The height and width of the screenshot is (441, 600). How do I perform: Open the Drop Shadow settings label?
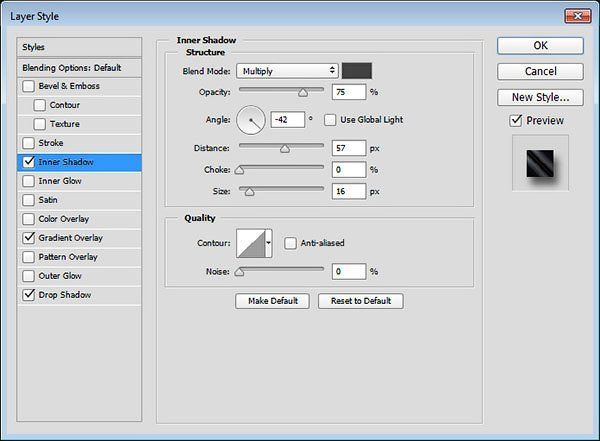coord(65,295)
